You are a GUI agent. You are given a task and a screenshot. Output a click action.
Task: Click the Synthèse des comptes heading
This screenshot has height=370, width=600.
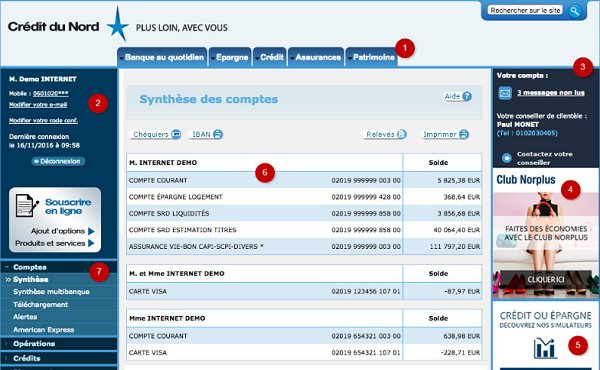[x=209, y=99]
